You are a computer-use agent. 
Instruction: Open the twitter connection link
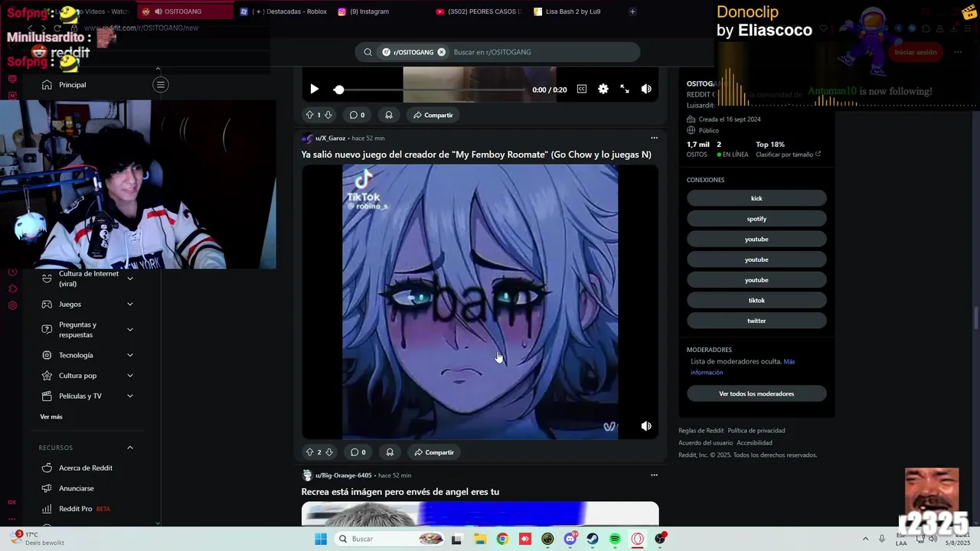tap(756, 321)
